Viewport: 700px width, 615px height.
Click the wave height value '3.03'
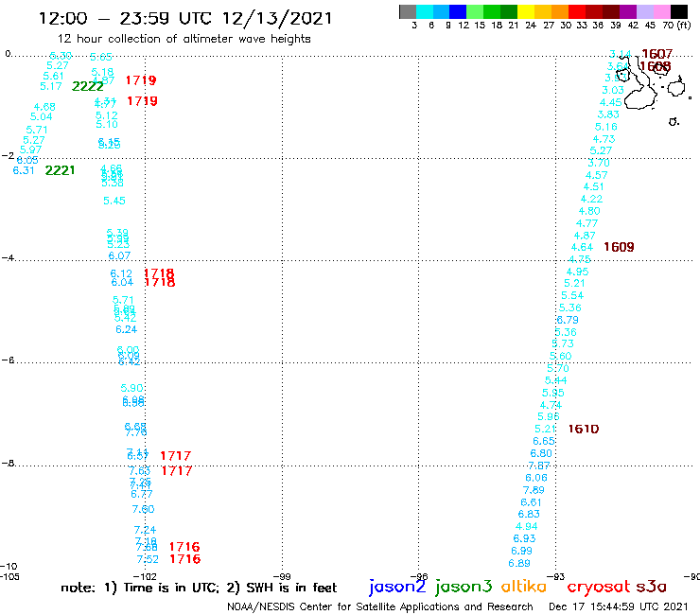click(x=613, y=90)
